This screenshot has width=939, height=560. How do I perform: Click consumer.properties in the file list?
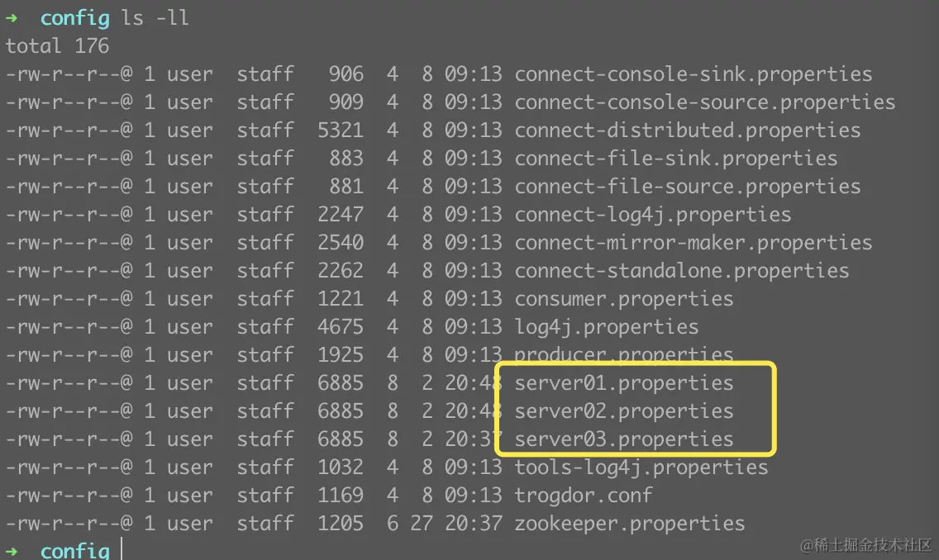623,299
